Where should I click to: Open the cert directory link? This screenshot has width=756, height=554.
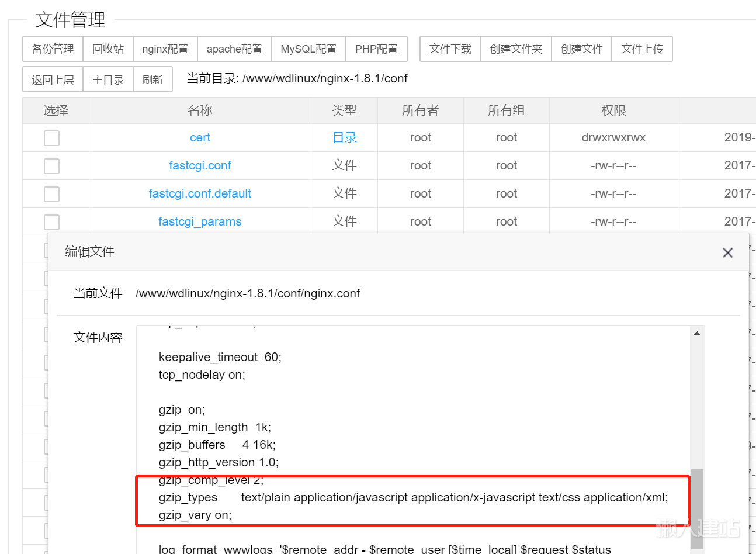200,137
